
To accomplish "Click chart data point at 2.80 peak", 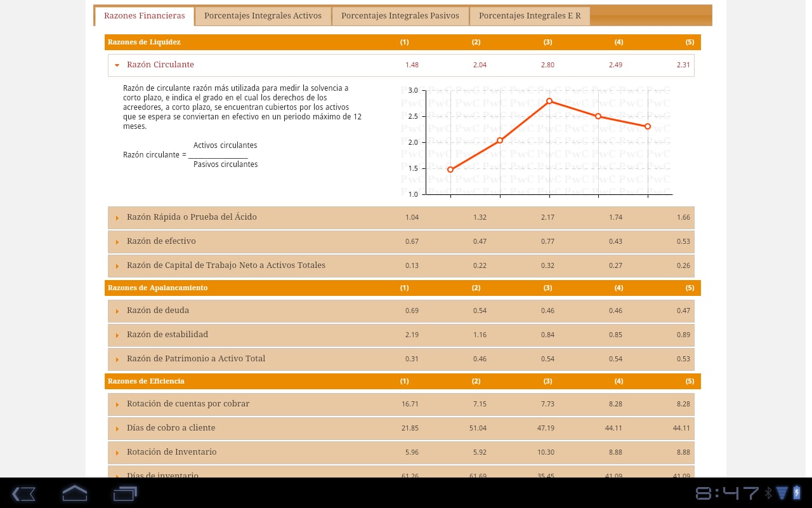I will click(x=549, y=101).
